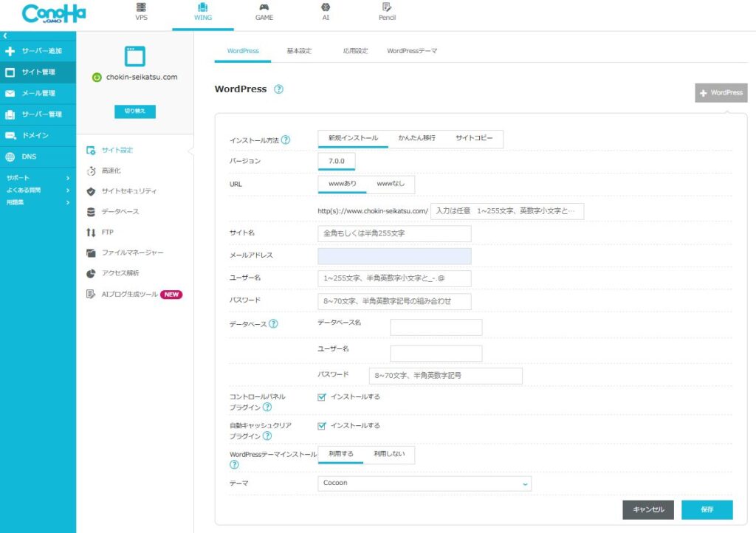This screenshot has width=756, height=533.
Task: Select 新規インストール install method
Action: point(353,138)
